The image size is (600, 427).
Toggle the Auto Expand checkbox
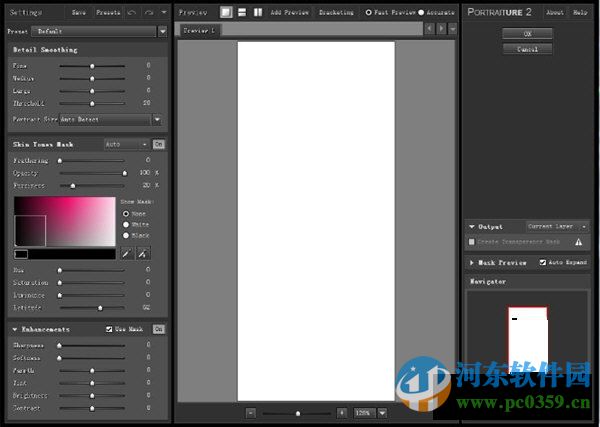click(543, 262)
